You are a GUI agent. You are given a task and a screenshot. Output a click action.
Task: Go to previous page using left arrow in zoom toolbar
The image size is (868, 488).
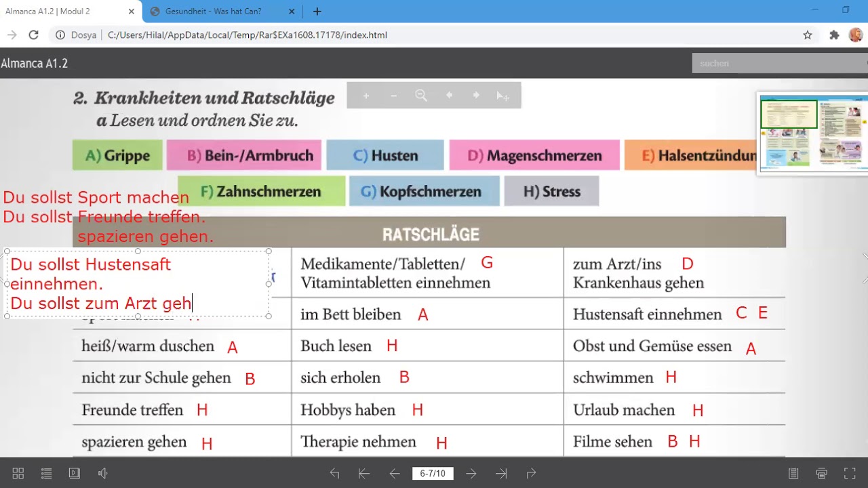coord(449,96)
